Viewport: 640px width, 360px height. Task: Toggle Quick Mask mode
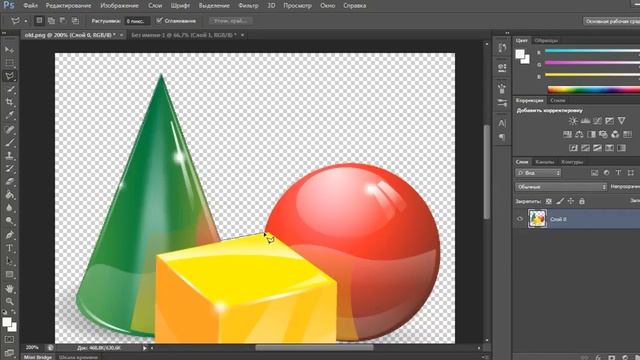coord(9,339)
